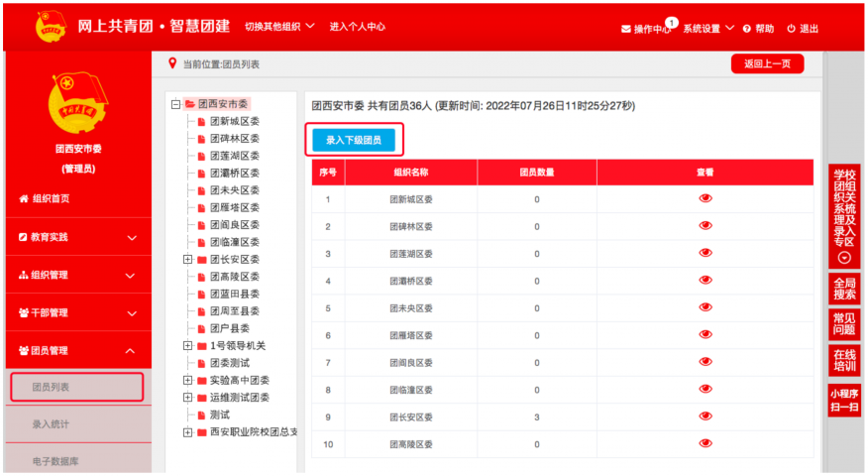Click 返回上一页 button
Image resolution: width=868 pixels, height=476 pixels.
[766, 64]
